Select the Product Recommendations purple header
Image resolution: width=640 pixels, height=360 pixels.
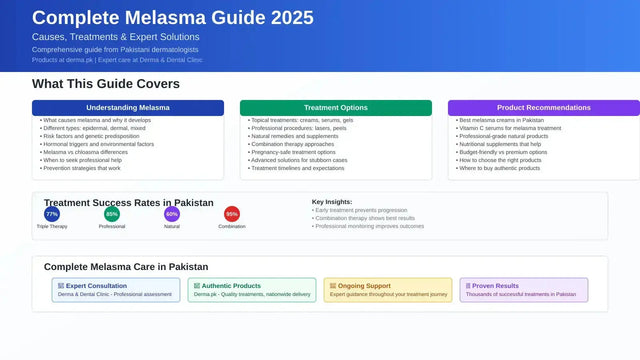pos(544,108)
